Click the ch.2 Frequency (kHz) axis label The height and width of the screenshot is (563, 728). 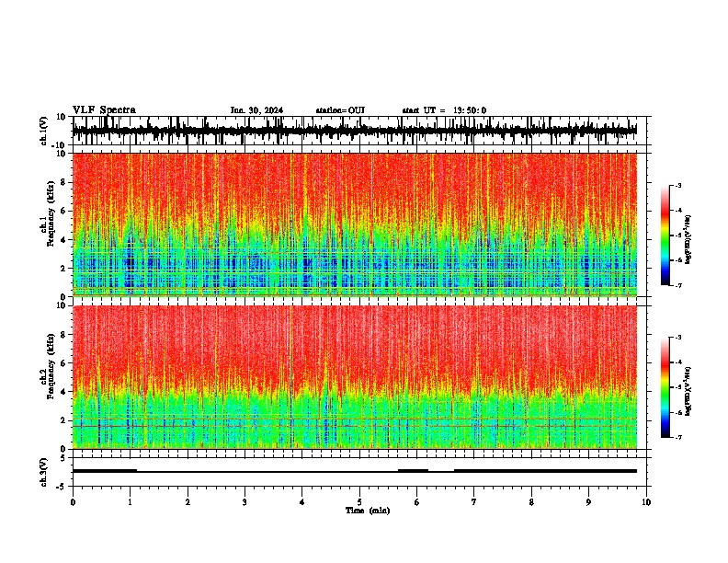click(x=48, y=366)
